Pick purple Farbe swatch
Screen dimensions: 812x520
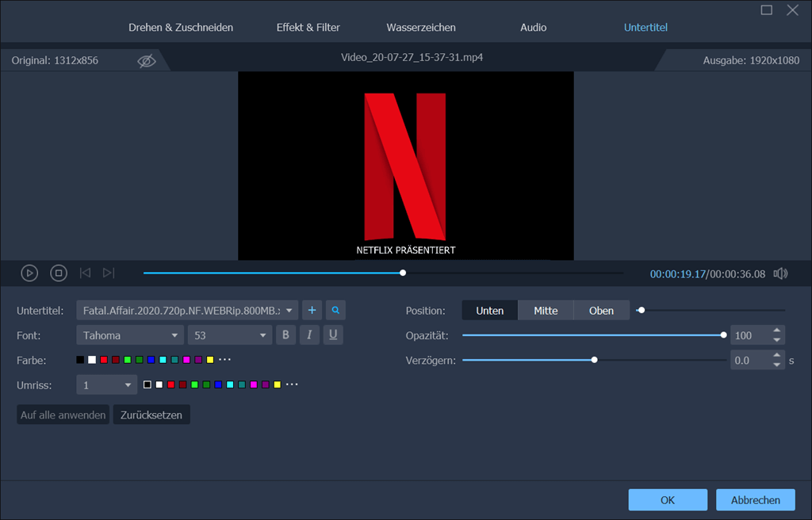198,360
